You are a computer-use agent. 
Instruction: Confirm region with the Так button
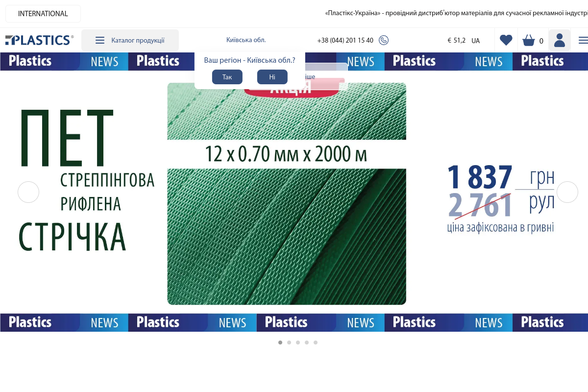(x=227, y=77)
